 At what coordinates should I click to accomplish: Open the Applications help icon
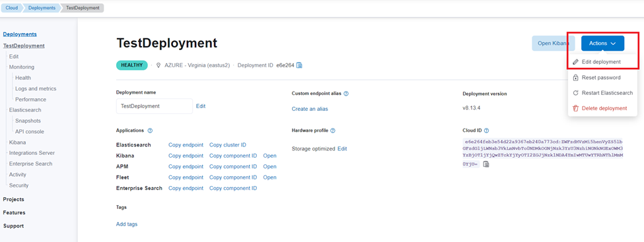150,131
